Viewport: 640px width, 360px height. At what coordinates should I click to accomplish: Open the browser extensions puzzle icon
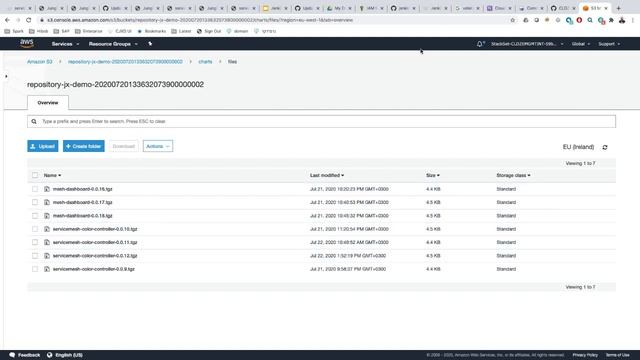pyautogui.click(x=611, y=20)
